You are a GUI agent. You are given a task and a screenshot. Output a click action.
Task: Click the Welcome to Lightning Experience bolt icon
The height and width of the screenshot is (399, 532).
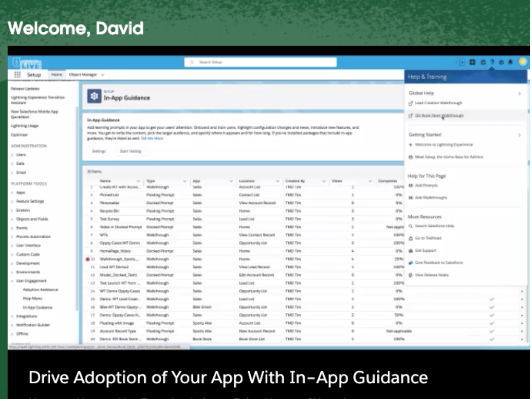tap(410, 145)
